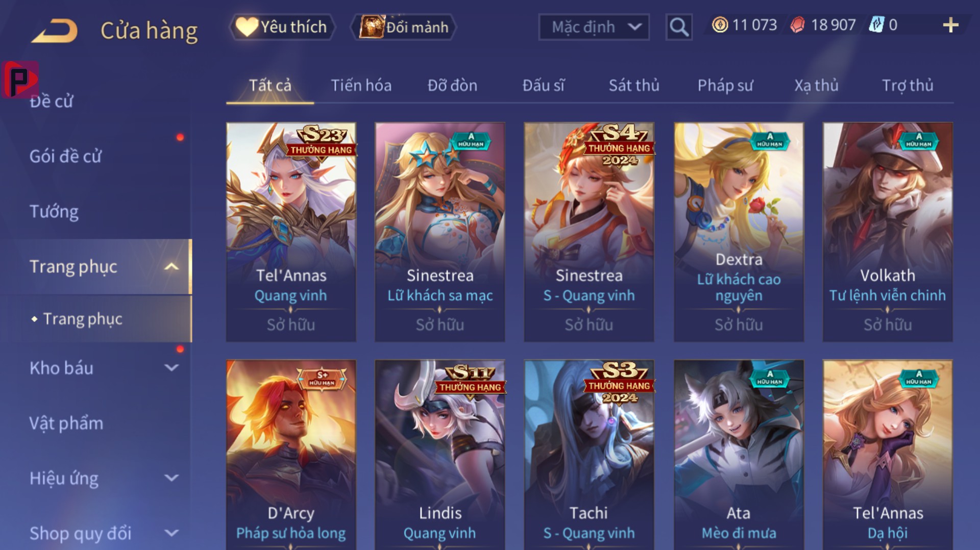
Task: Open the search magnifier icon
Action: point(679,27)
